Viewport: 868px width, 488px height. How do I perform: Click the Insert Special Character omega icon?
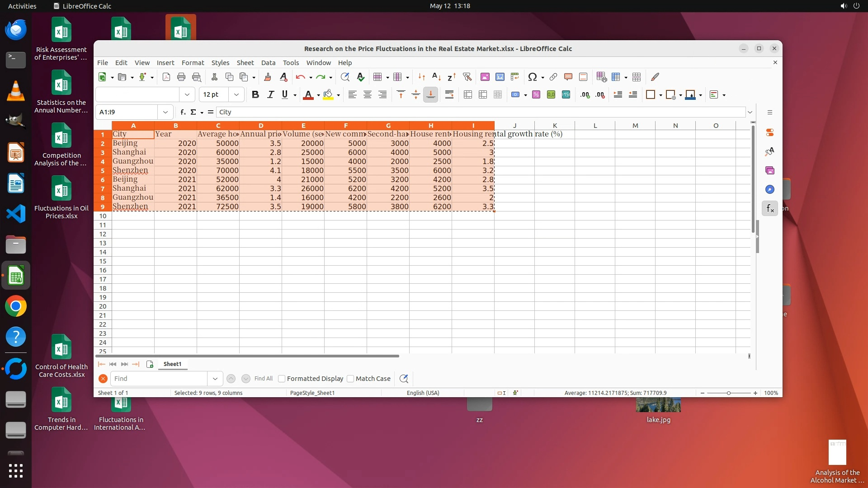532,77
